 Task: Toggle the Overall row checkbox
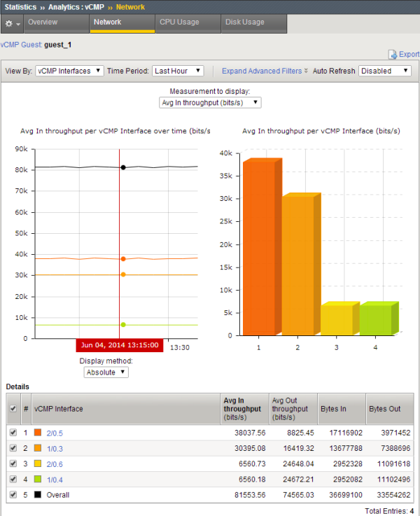click(x=12, y=494)
